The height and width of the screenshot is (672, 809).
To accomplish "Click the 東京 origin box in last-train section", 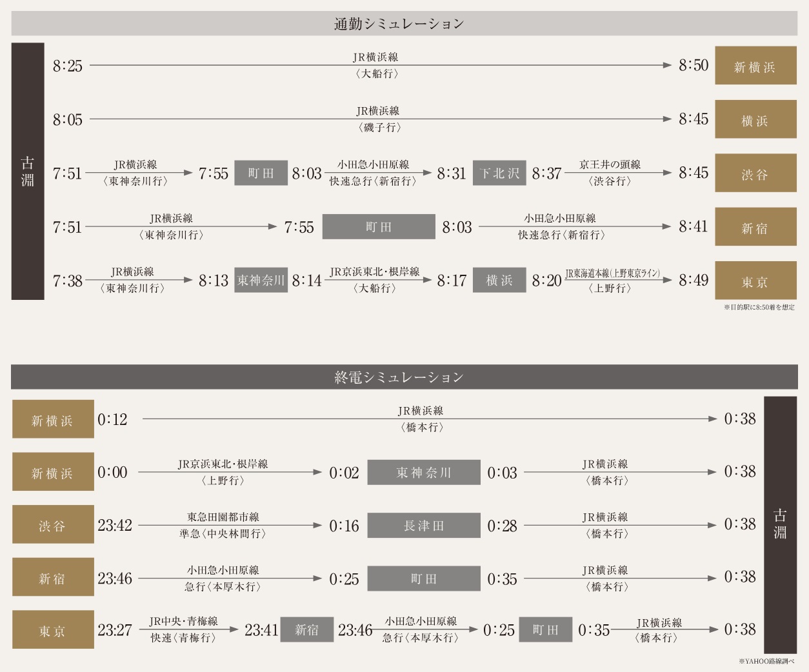I will tap(53, 631).
